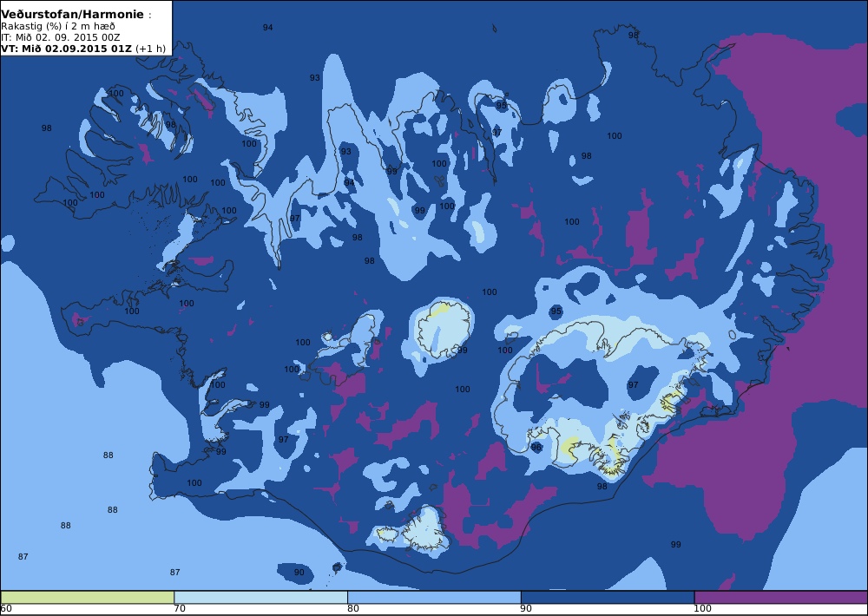The image size is (868, 616).
Task: Click the legend's 70 tick label
Action: (180, 609)
